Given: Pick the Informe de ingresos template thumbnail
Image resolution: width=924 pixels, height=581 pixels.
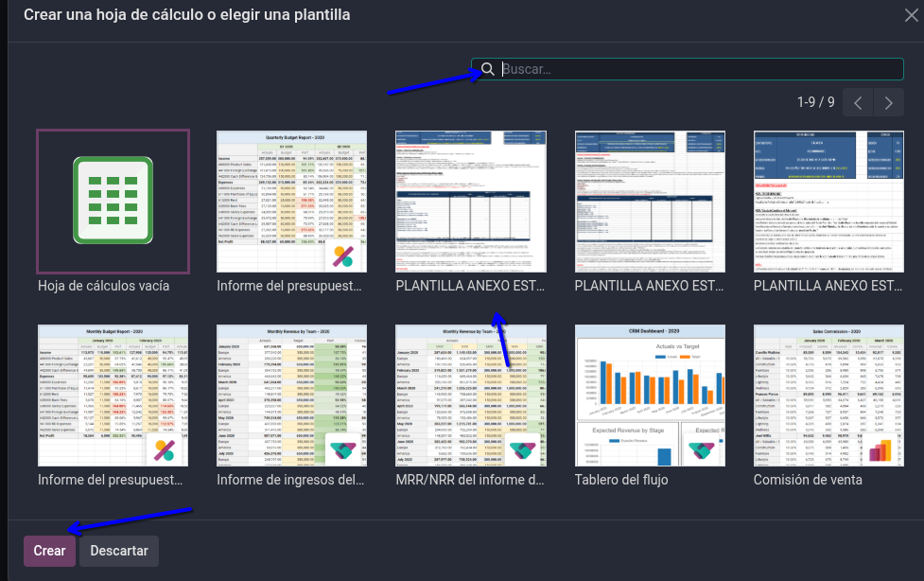Looking at the screenshot, I should tap(291, 395).
